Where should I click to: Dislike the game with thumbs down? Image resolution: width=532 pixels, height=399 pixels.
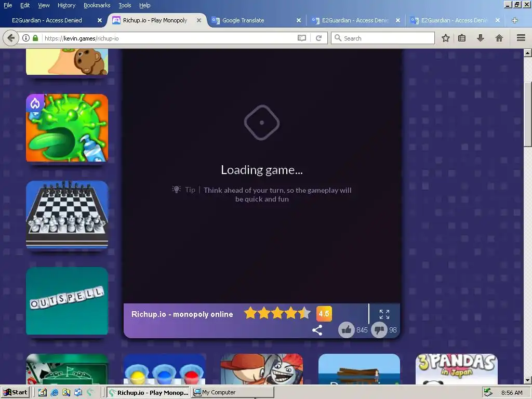tap(379, 330)
